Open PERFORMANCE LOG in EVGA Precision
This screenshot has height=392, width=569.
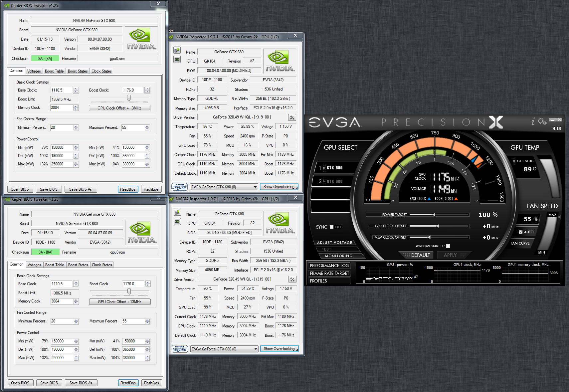(329, 266)
